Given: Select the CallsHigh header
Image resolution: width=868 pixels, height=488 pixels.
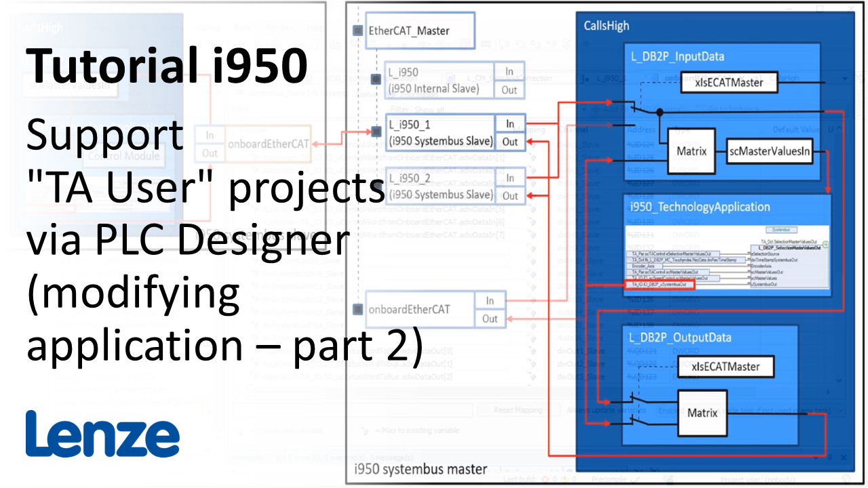Looking at the screenshot, I should [x=606, y=26].
